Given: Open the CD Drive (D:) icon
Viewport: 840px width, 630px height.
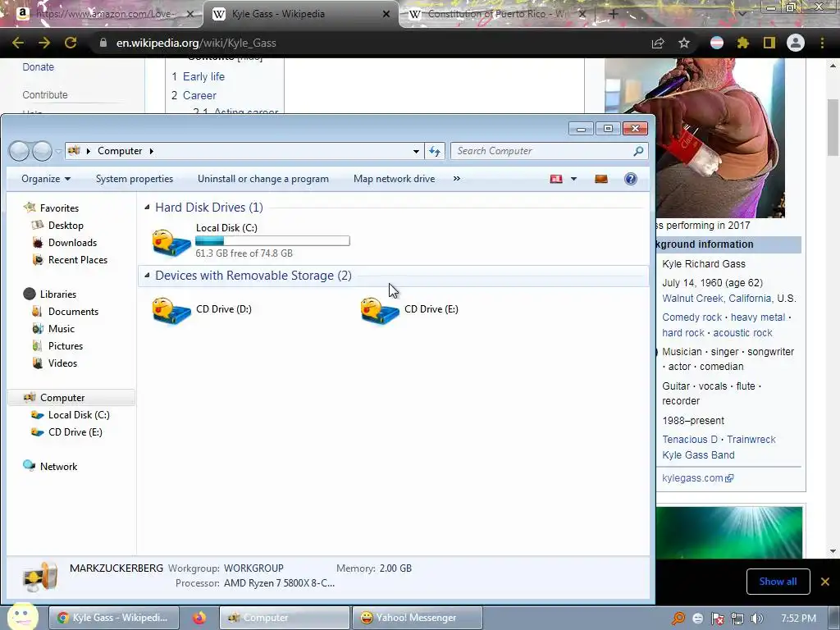Looking at the screenshot, I should point(171,311).
